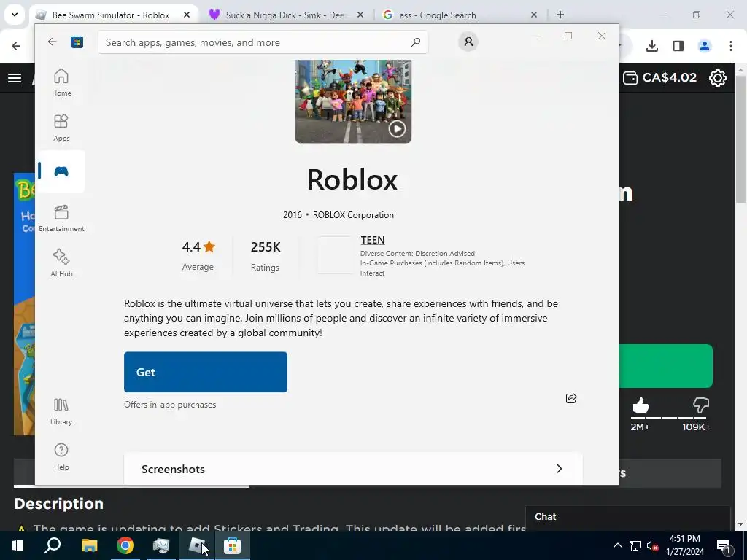Open Roblox site settings gear
Viewport: 747px width, 560px height.
[718, 77]
